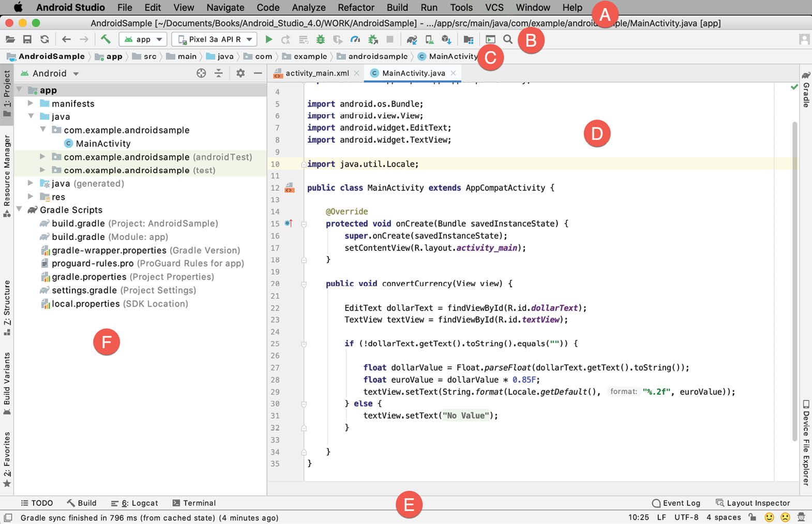Toggle the Device File Explorer tool window

pyautogui.click(x=806, y=443)
